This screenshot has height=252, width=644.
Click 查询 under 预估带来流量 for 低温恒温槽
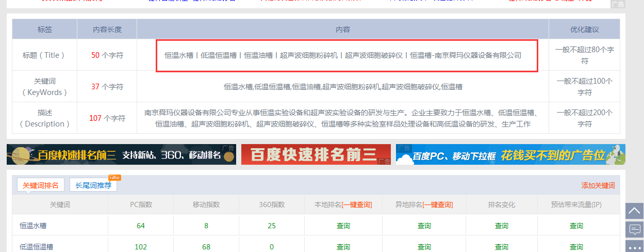point(576,247)
